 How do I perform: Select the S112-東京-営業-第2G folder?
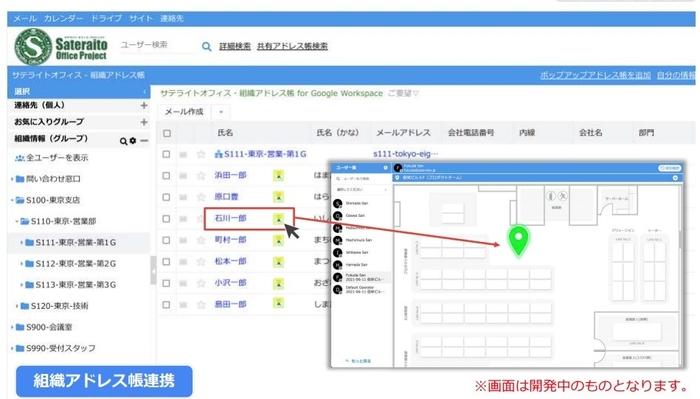(x=75, y=264)
